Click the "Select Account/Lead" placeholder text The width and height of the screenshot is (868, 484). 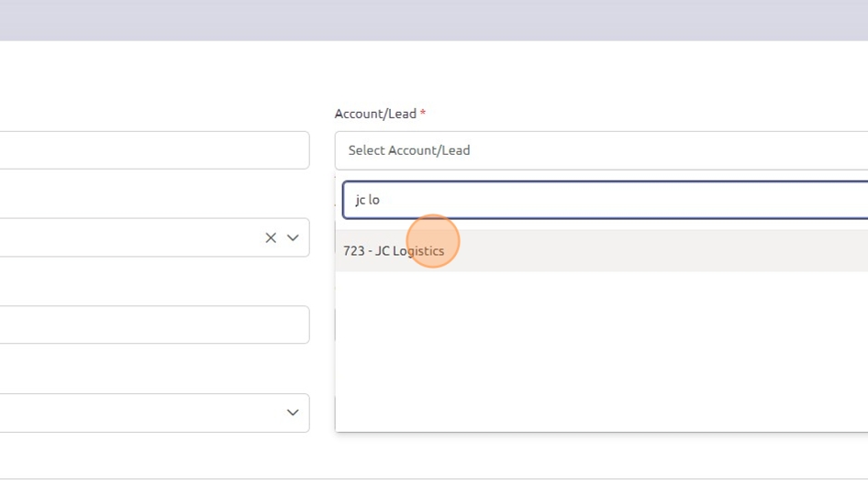409,150
